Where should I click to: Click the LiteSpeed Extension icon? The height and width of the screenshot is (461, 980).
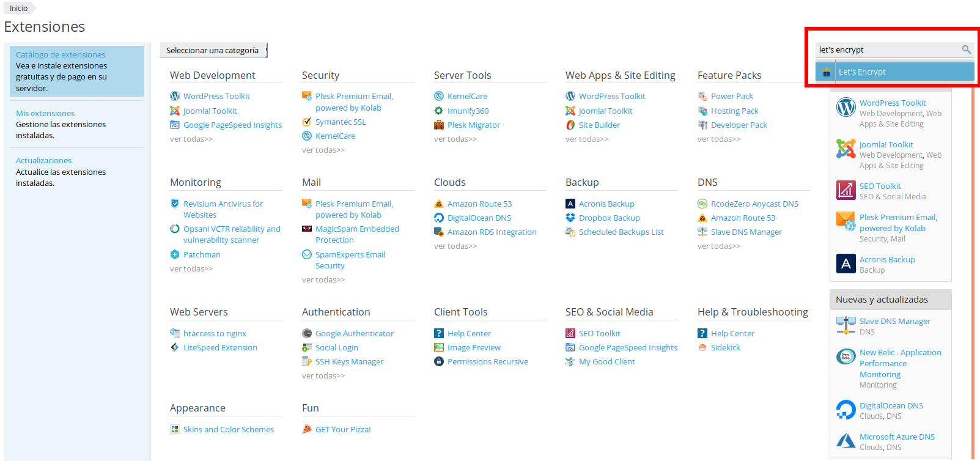175,347
